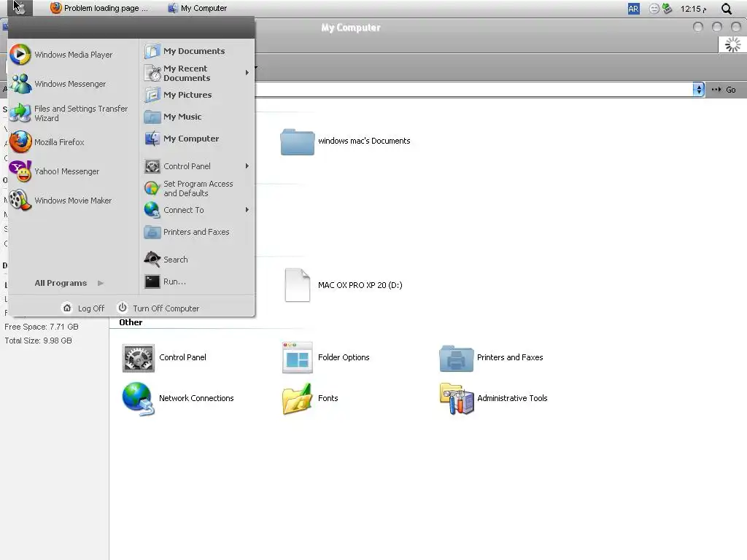
Task: Click the Connect To globe icon
Action: (x=152, y=210)
